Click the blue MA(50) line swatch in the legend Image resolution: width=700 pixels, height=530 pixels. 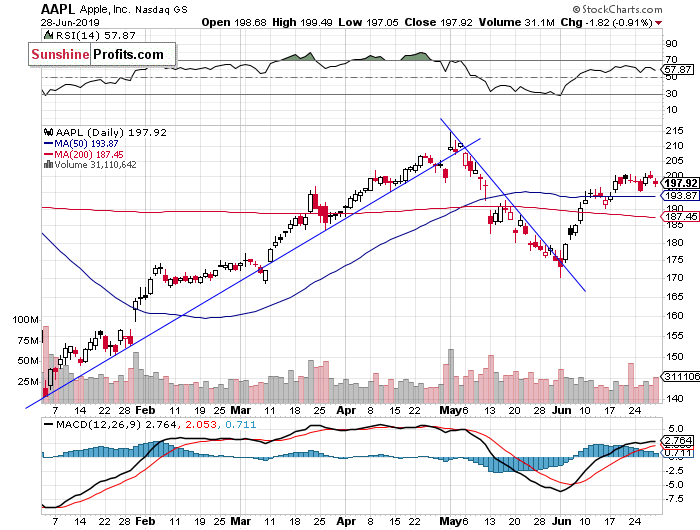[x=49, y=144]
